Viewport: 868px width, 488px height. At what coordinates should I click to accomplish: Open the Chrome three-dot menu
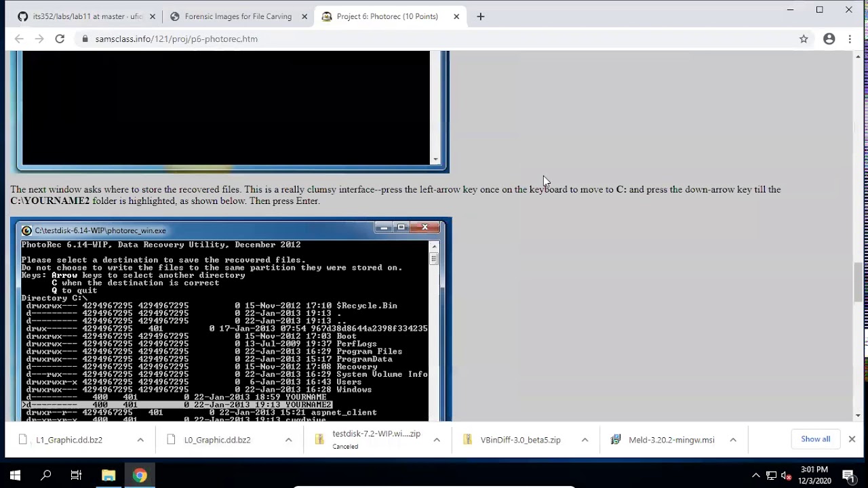click(850, 39)
